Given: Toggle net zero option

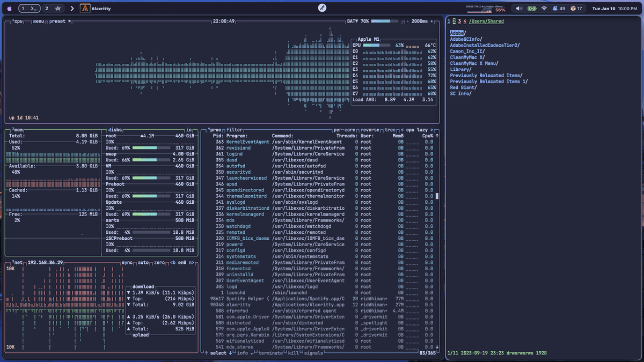Looking at the screenshot, I should click(159, 263).
